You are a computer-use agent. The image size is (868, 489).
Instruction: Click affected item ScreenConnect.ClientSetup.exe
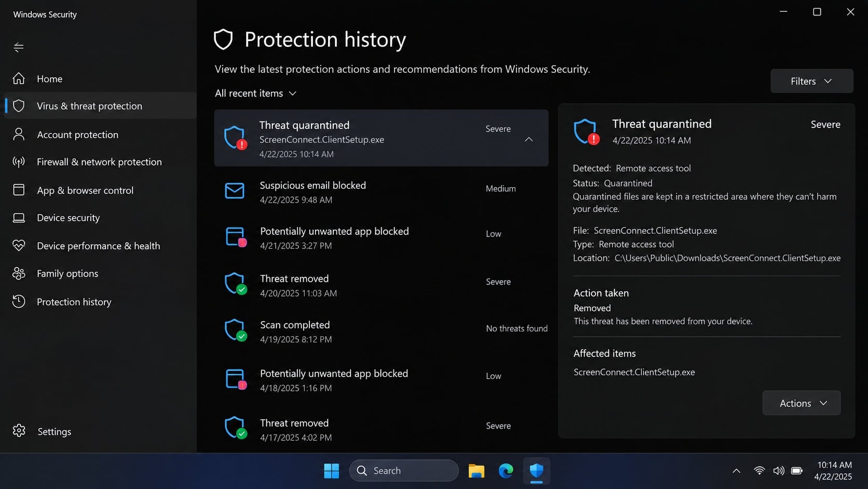coord(634,372)
